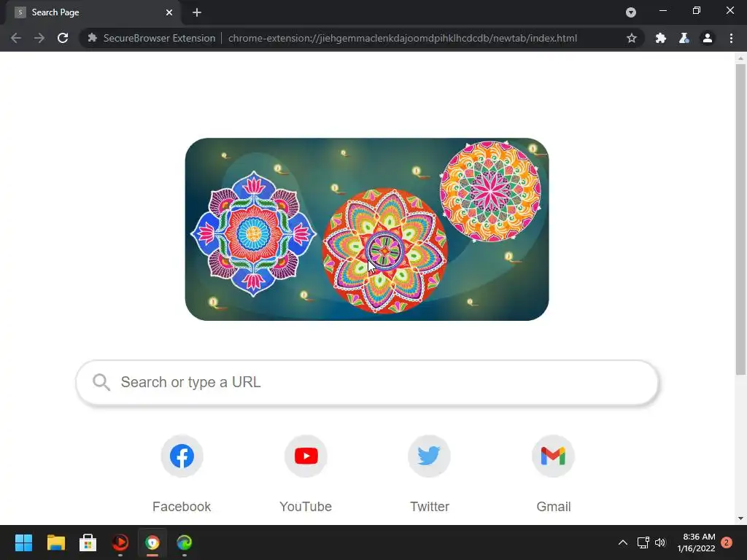
Task: Open the Facebook shortcut icon
Action: [182, 456]
